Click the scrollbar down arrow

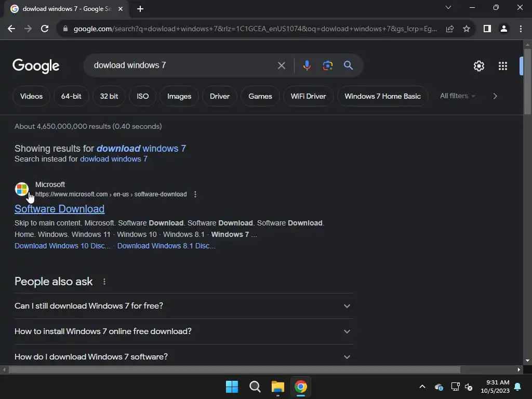[527, 361]
